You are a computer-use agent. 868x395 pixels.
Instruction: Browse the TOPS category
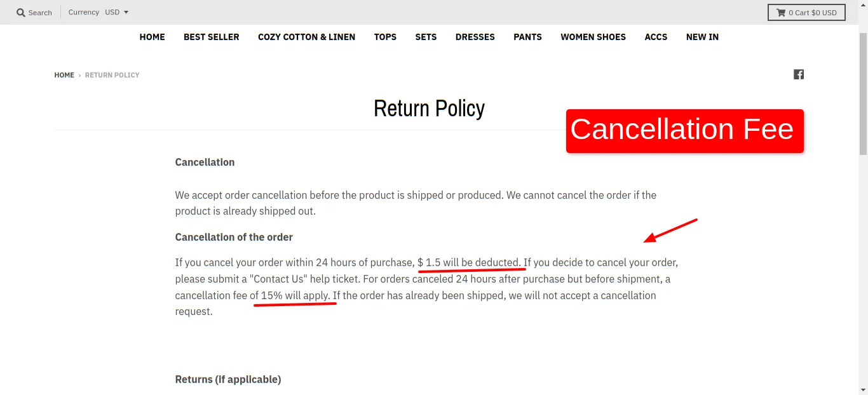pyautogui.click(x=385, y=37)
